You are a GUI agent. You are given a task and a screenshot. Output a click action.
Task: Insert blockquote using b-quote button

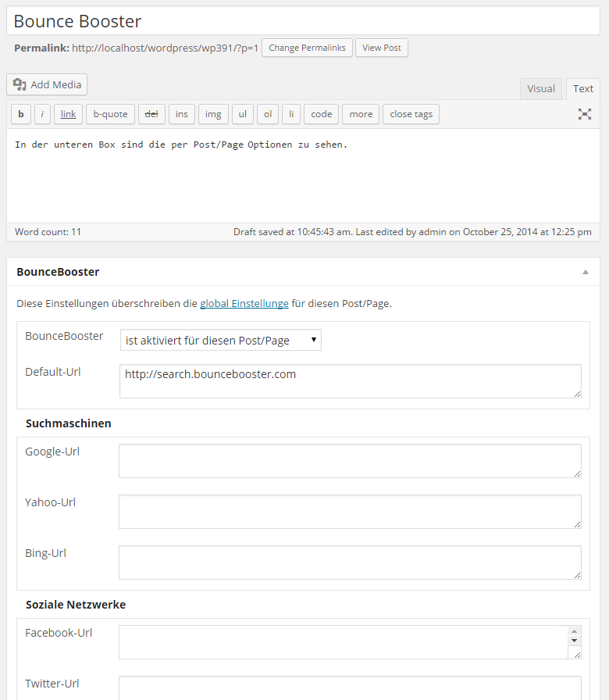pyautogui.click(x=110, y=114)
